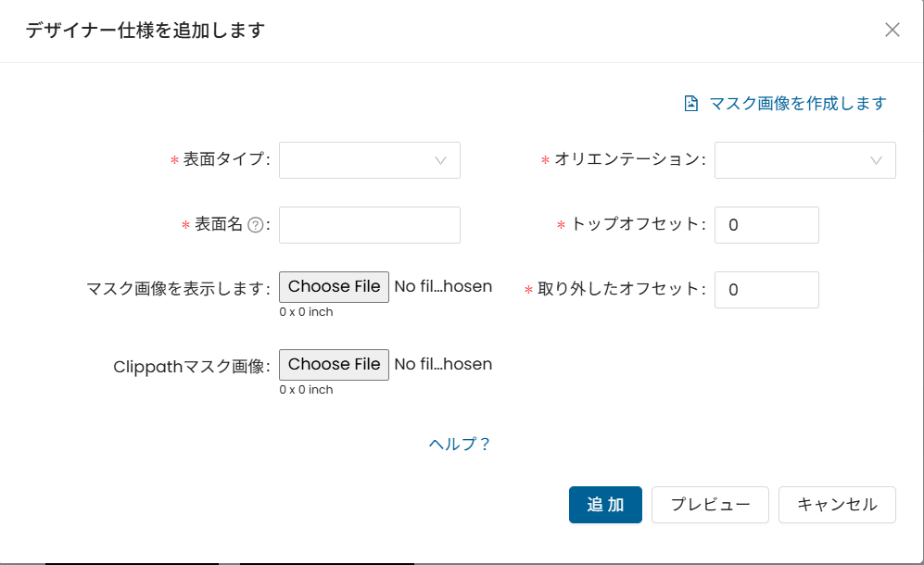The height and width of the screenshot is (565, 924).
Task: Click the blue 追加 button
Action: (605, 504)
